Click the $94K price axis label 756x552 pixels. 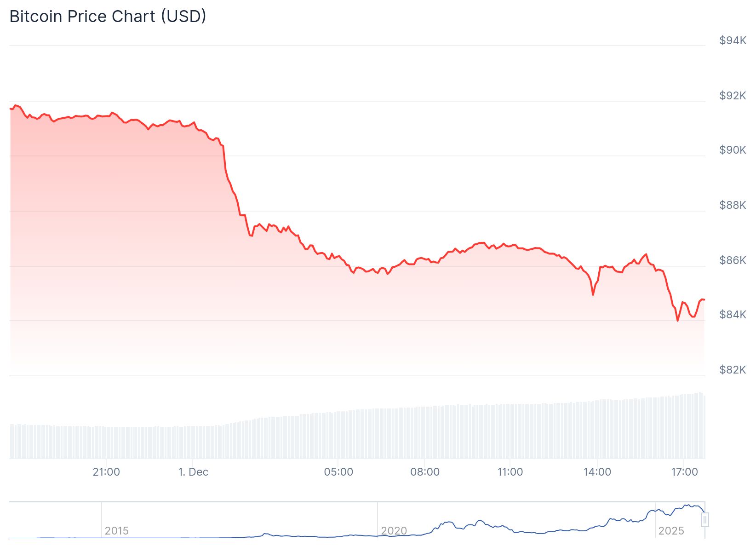(x=733, y=40)
